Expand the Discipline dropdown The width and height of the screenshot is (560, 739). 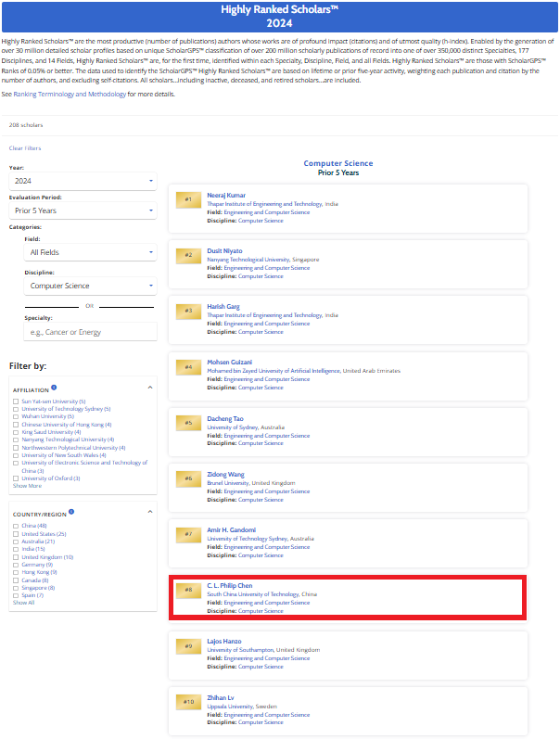click(x=90, y=286)
